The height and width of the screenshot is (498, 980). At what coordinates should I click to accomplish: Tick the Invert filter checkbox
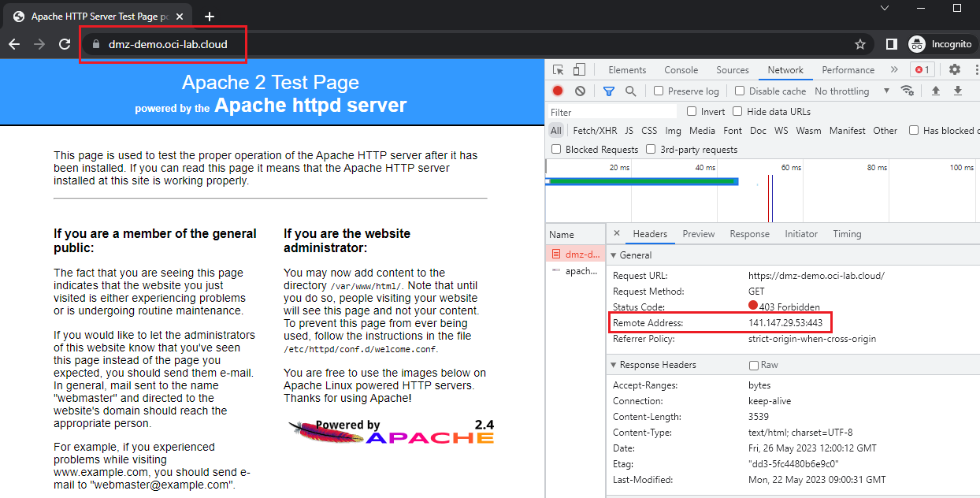[692, 112]
